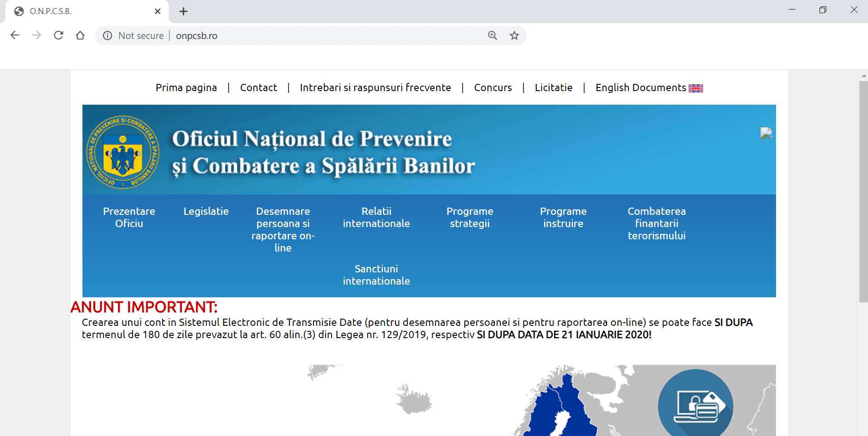Close the O.N.P.C.S.B. tab
This screenshot has width=868, height=436.
tap(158, 11)
